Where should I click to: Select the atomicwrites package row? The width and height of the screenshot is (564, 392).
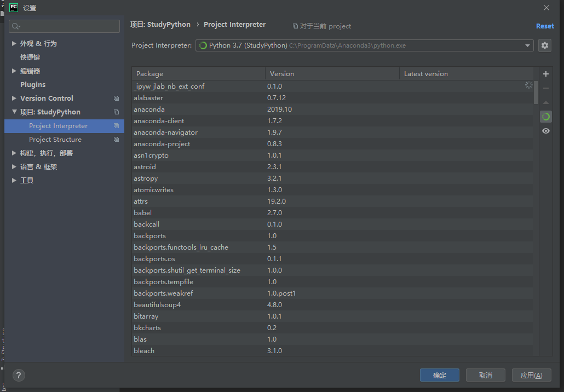coord(333,190)
